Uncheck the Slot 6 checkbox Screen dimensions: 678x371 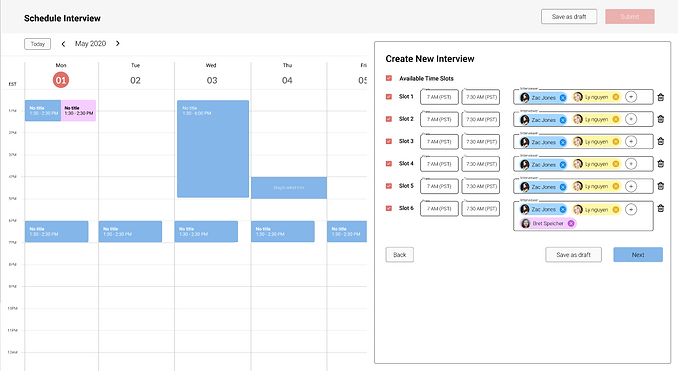coord(389,208)
